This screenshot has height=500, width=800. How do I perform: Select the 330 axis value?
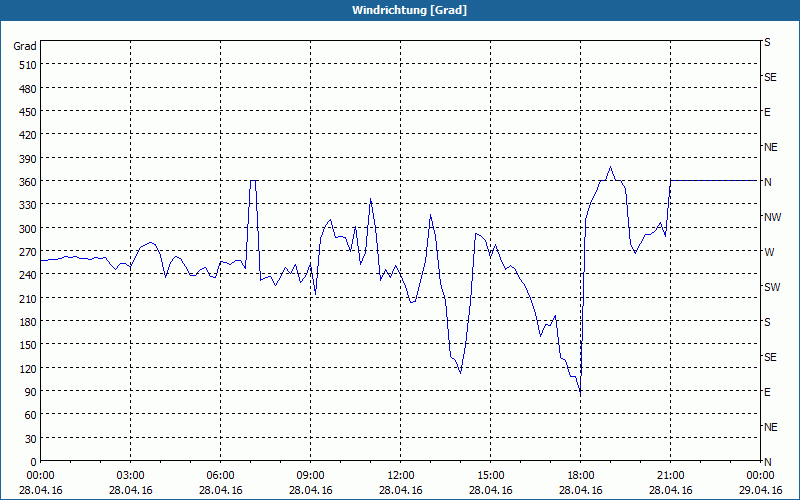pyautogui.click(x=29, y=205)
